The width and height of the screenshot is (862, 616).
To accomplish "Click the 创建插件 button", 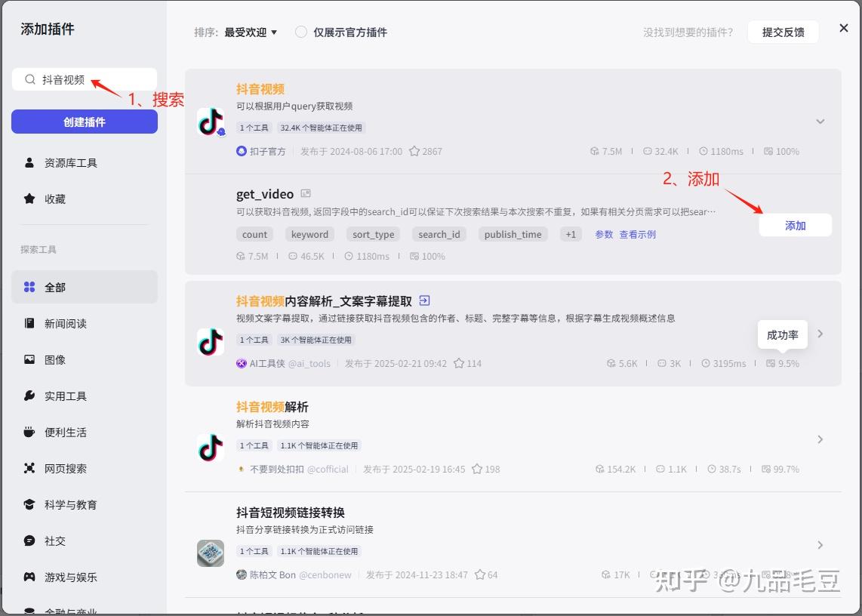I will tap(85, 122).
